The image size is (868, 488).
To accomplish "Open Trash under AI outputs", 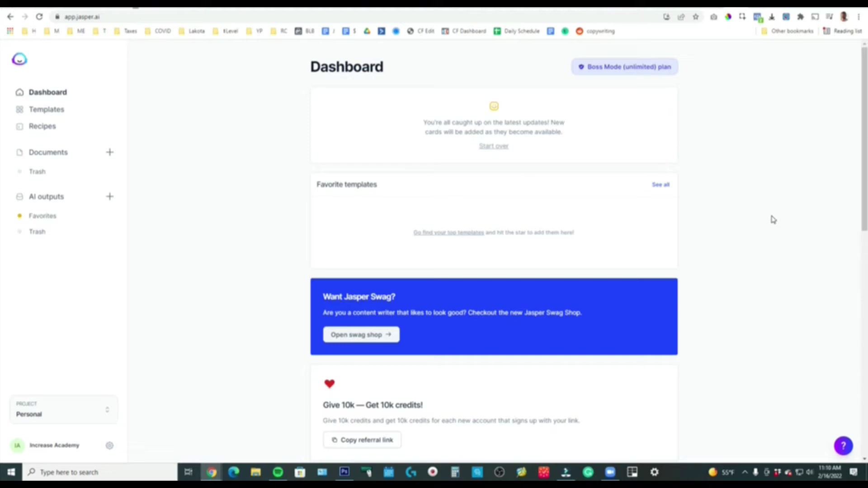I will pyautogui.click(x=37, y=232).
